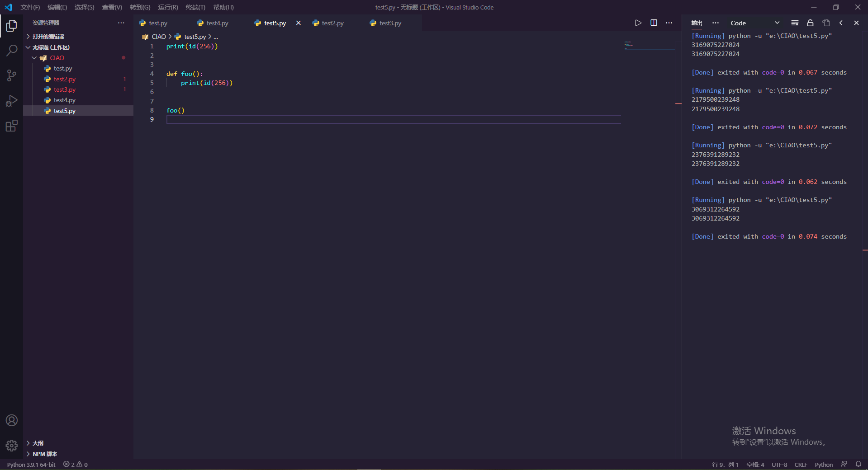Open the Code output channel dropdown
868x470 pixels.
pos(754,23)
